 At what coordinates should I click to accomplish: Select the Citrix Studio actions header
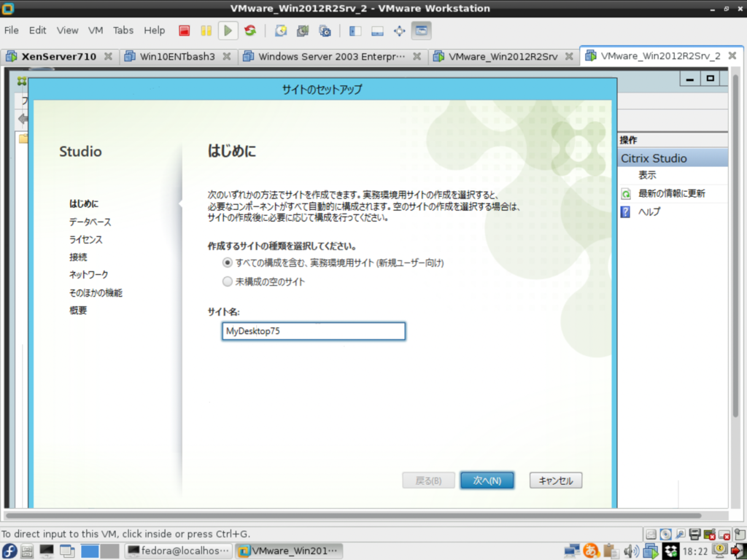pos(673,158)
